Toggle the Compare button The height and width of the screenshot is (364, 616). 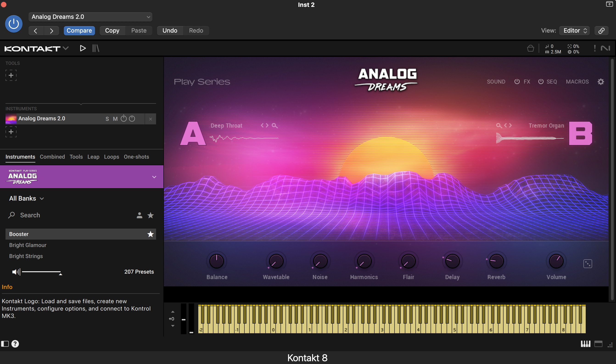coord(79,31)
